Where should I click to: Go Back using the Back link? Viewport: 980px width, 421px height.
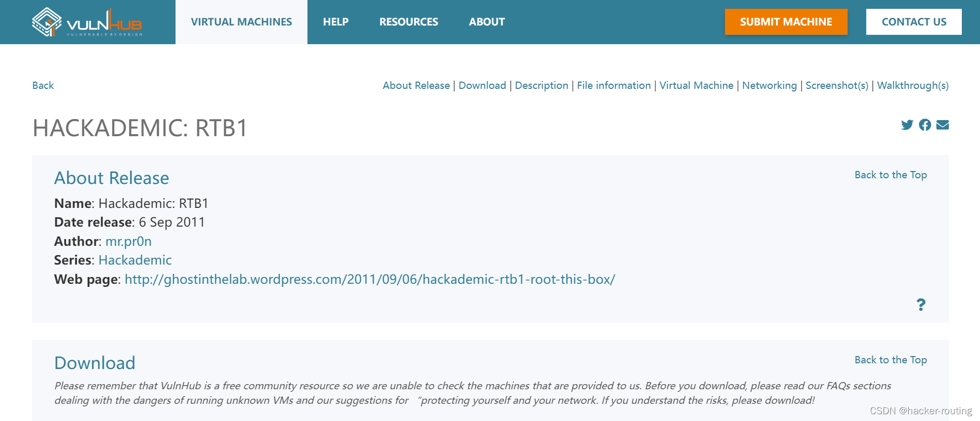tap(43, 85)
